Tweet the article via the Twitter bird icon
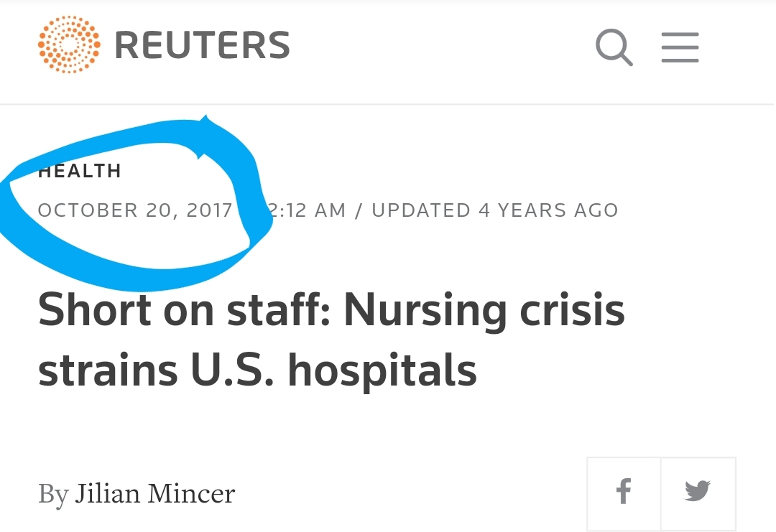Image resolution: width=776 pixels, height=532 pixels. pyautogui.click(x=698, y=493)
